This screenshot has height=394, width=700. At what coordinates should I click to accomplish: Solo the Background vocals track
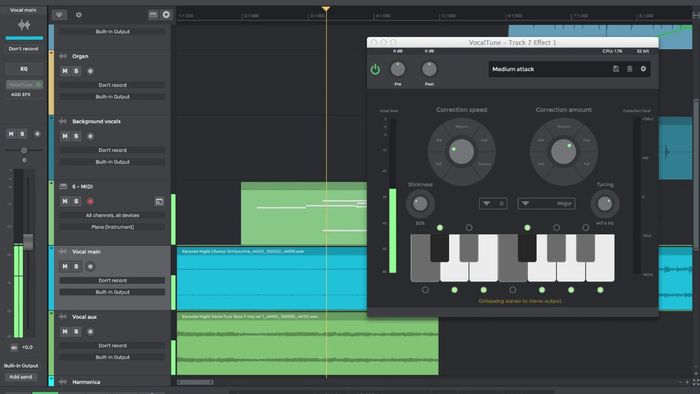click(76, 136)
